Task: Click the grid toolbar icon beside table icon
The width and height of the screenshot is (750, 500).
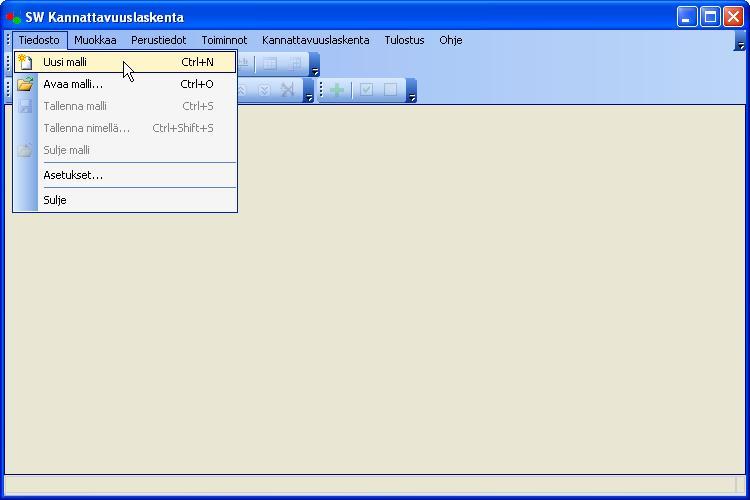Action: coord(295,64)
